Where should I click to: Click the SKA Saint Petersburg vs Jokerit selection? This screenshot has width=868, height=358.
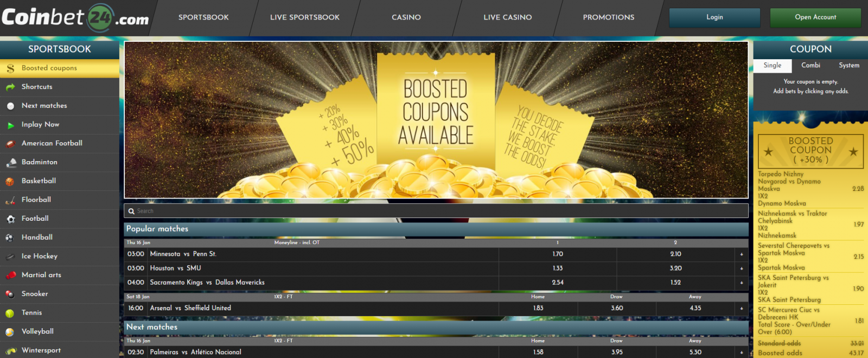pyautogui.click(x=810, y=289)
